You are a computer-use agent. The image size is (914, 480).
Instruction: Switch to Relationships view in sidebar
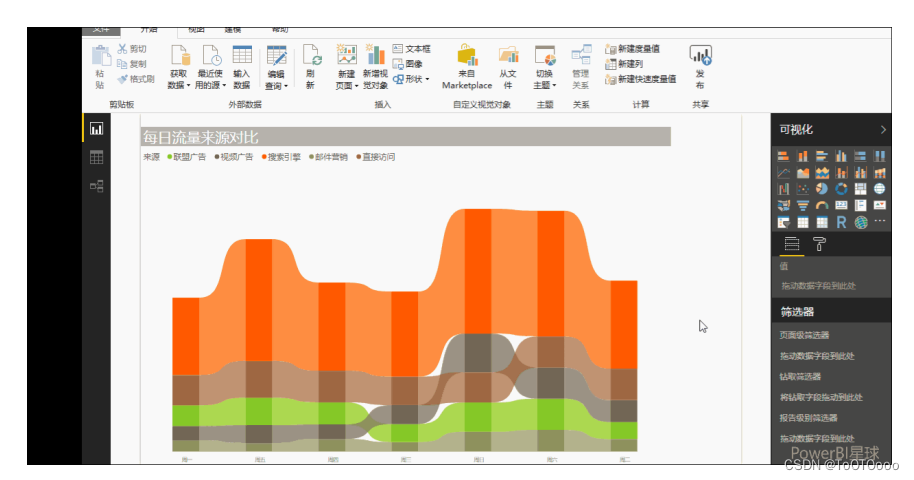(x=96, y=186)
